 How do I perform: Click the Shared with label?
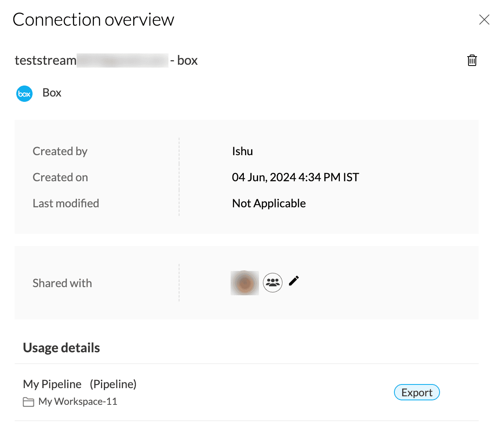[x=62, y=283]
